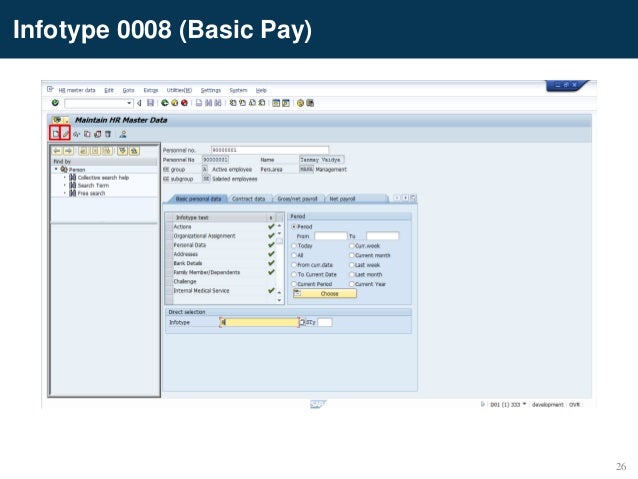Switch to Net payroll tab
The height and width of the screenshot is (479, 638).
(x=342, y=199)
